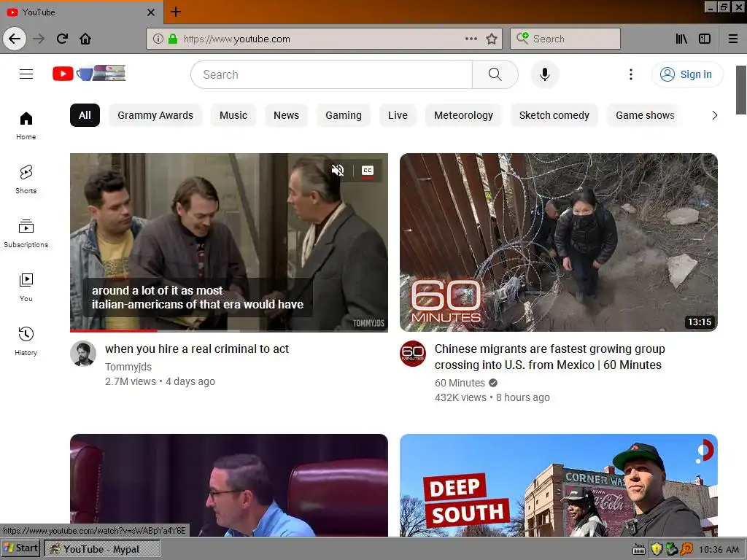Open YouTube settings three-dot menu
The width and height of the screenshot is (747, 560).
[631, 74]
